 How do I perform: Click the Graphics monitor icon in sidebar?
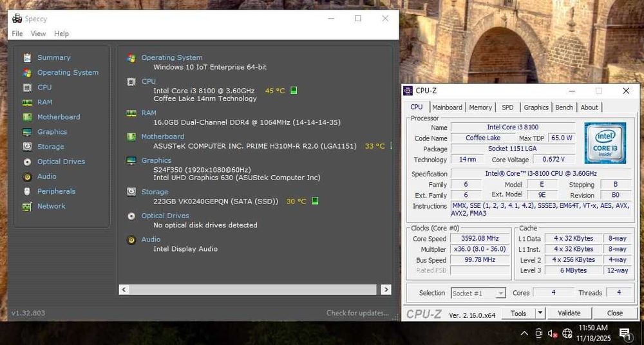click(x=27, y=132)
